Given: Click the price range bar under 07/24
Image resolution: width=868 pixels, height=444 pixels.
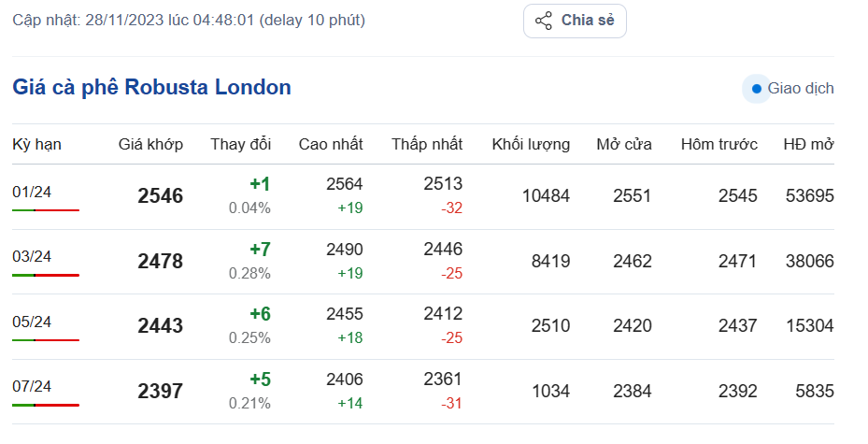Looking at the screenshot, I should pyautogui.click(x=46, y=405).
